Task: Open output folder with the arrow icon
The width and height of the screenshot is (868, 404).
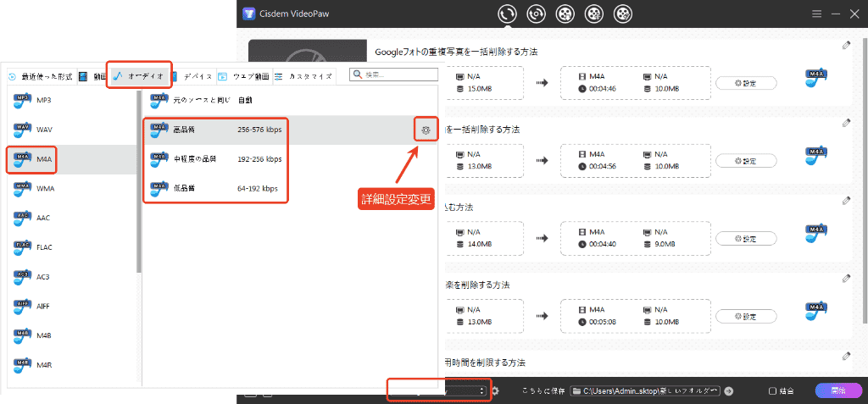Action: (x=728, y=390)
